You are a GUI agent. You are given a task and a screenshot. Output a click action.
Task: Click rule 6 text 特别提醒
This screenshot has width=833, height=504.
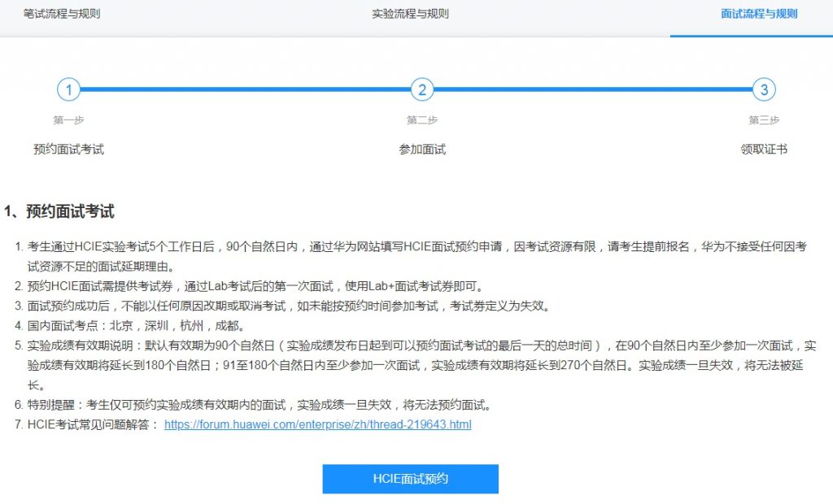(x=261, y=405)
